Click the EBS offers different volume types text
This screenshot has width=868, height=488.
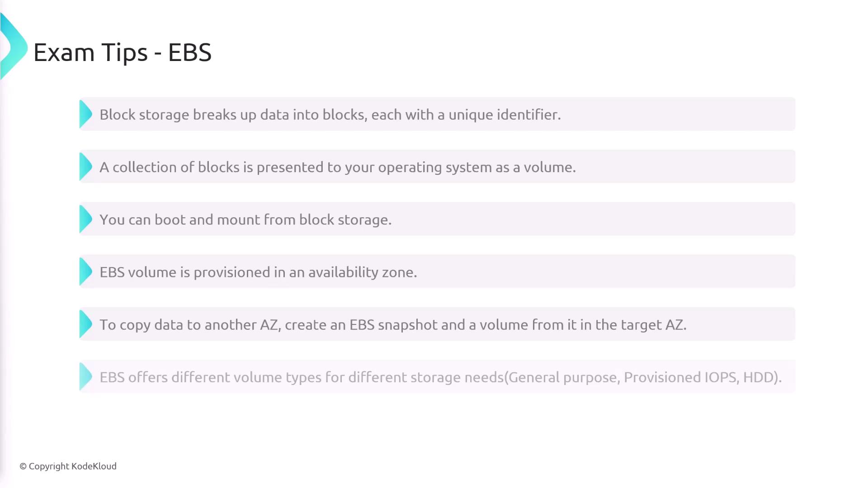pos(440,377)
